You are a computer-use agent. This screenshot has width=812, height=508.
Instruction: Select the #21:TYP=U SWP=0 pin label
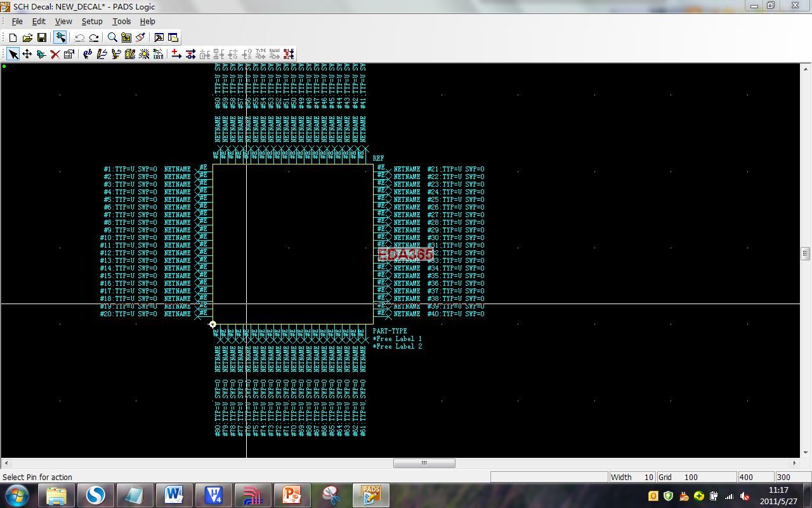point(455,169)
